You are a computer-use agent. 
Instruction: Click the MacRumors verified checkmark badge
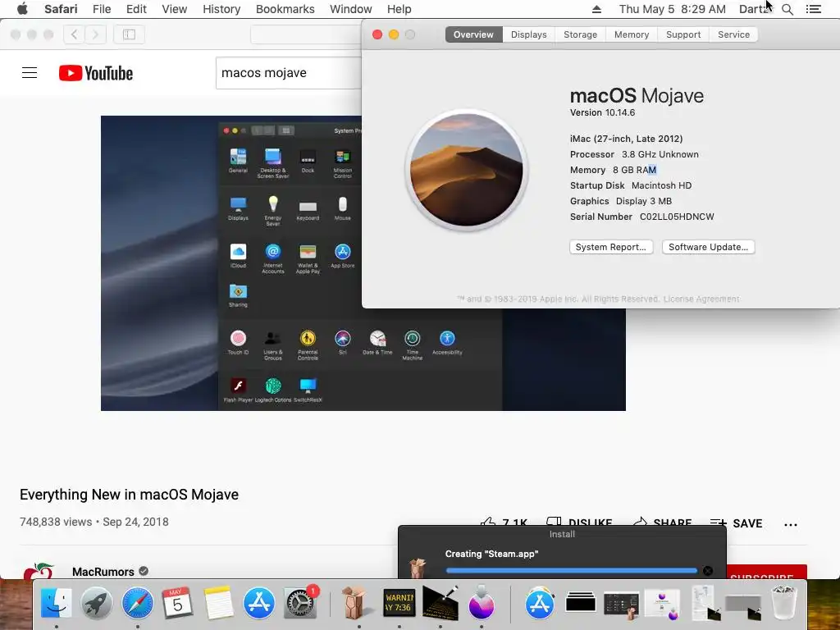[x=144, y=571]
